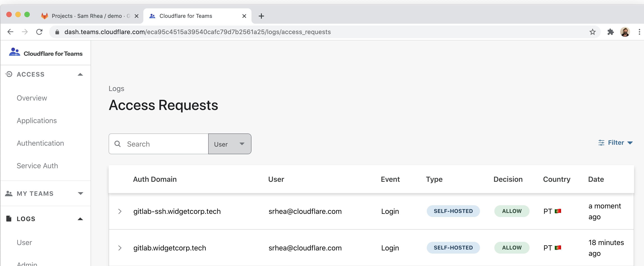Open the Service Auth page
Image resolution: width=644 pixels, height=266 pixels.
(x=37, y=166)
